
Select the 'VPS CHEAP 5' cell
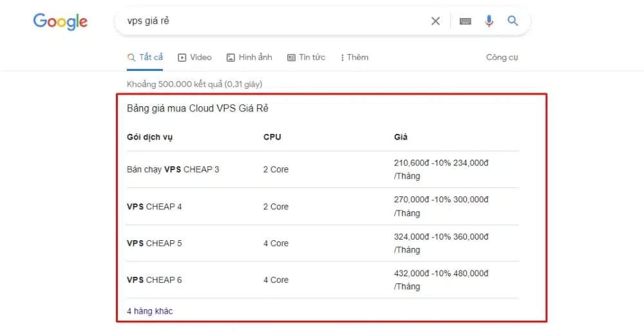pyautogui.click(x=154, y=243)
